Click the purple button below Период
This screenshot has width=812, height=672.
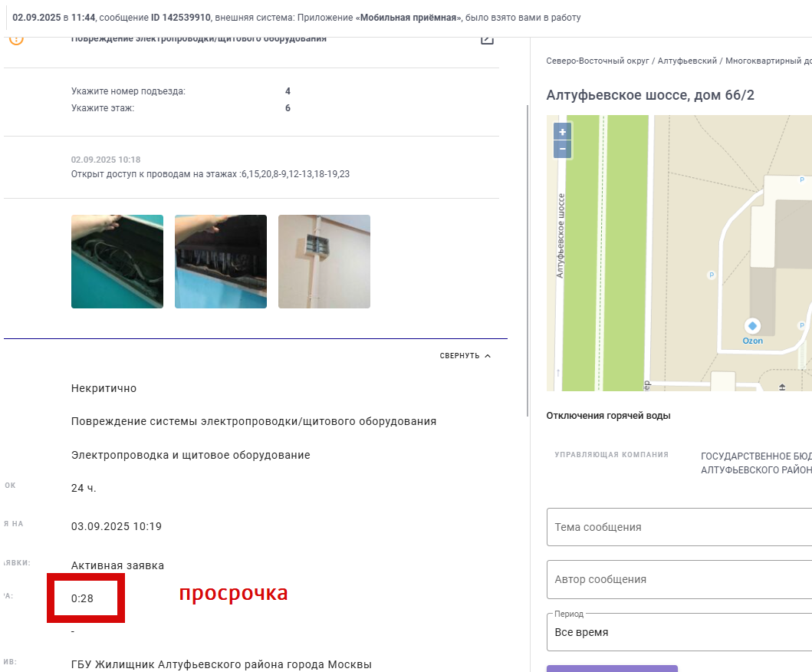[x=612, y=668]
